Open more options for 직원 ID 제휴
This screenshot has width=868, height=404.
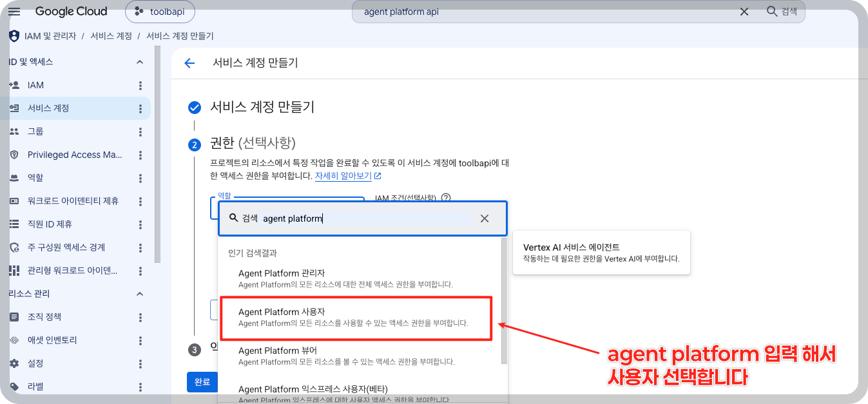click(140, 224)
